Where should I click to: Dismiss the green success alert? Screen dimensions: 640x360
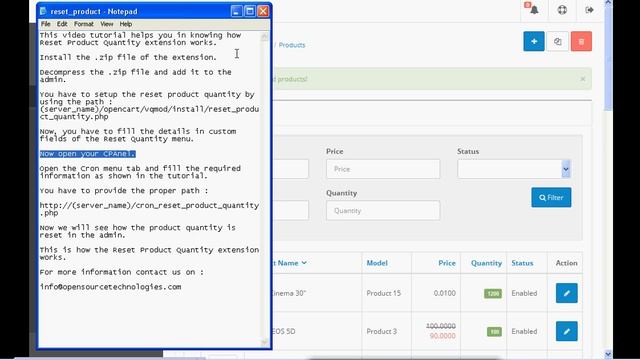[583, 79]
